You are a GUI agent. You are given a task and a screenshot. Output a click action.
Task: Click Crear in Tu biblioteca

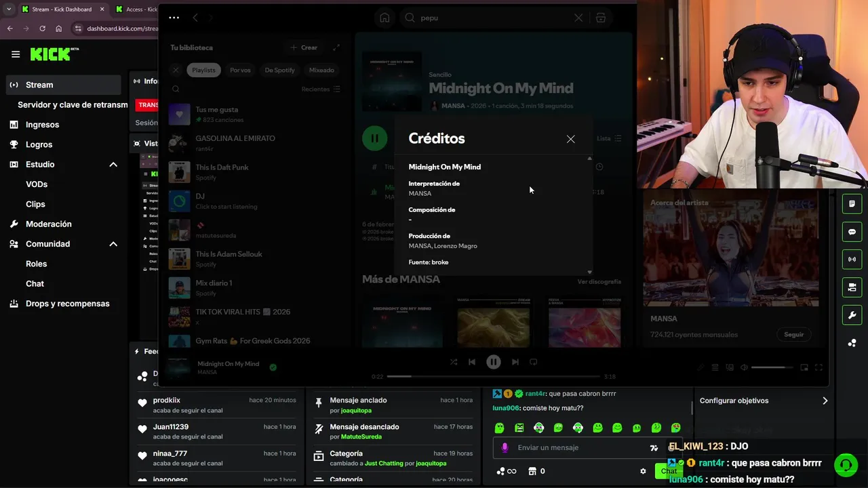[304, 47]
